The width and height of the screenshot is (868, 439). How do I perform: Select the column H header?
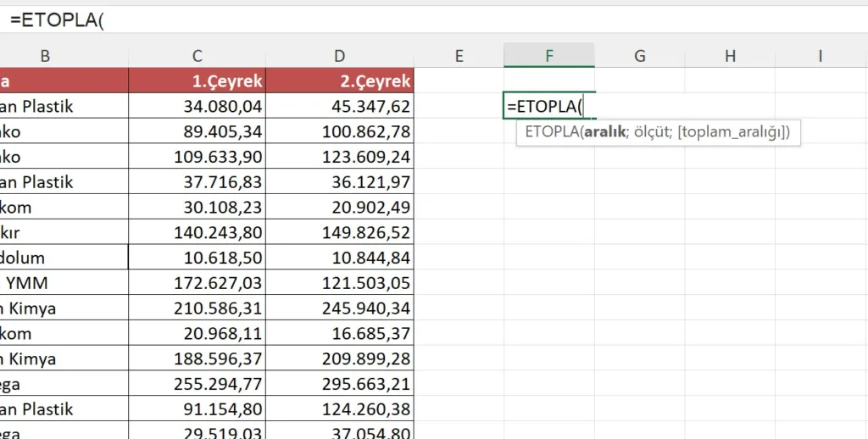point(730,56)
